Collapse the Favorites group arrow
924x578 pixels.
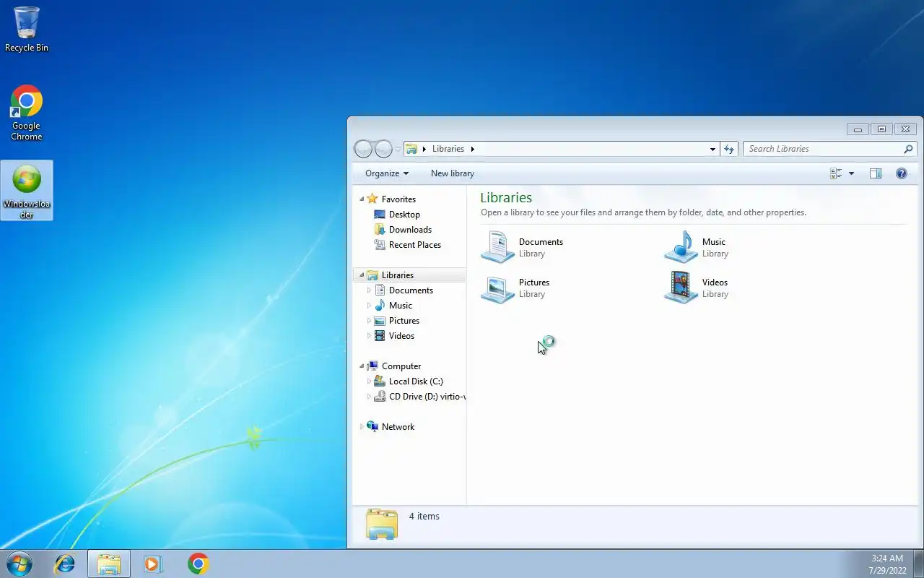point(362,199)
